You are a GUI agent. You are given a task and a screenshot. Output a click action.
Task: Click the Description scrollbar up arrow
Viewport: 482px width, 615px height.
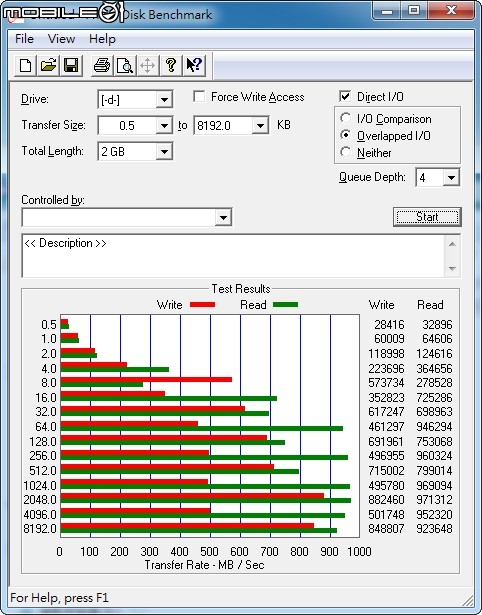452,244
